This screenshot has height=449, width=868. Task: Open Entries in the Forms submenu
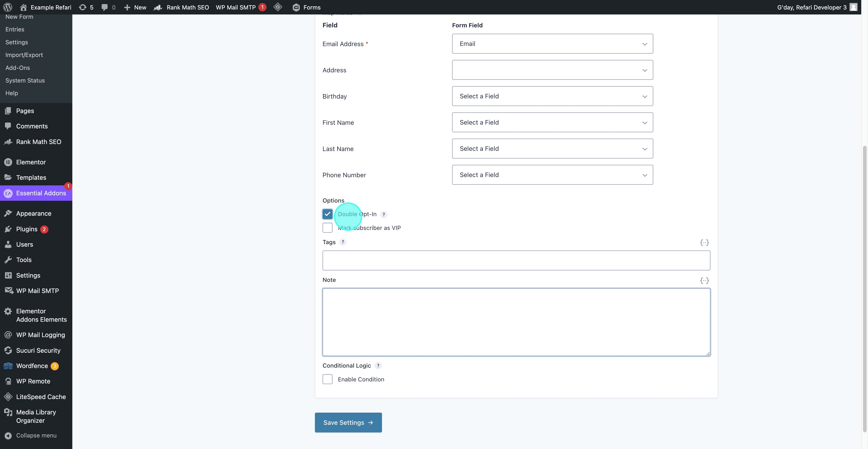click(15, 29)
